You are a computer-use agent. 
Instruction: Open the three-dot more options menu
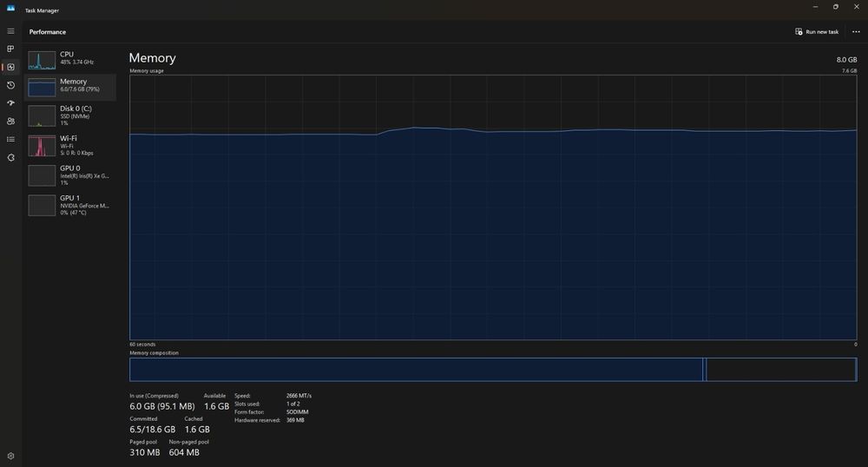point(856,31)
